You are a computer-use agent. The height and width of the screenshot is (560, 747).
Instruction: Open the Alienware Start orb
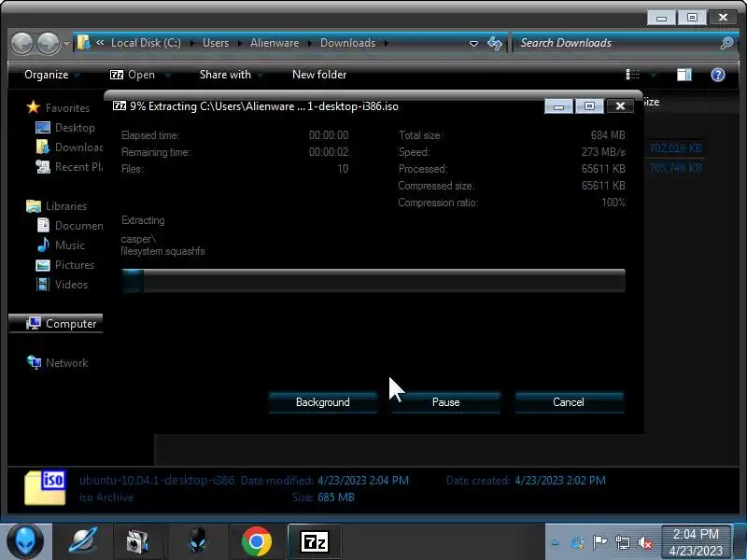(25, 541)
